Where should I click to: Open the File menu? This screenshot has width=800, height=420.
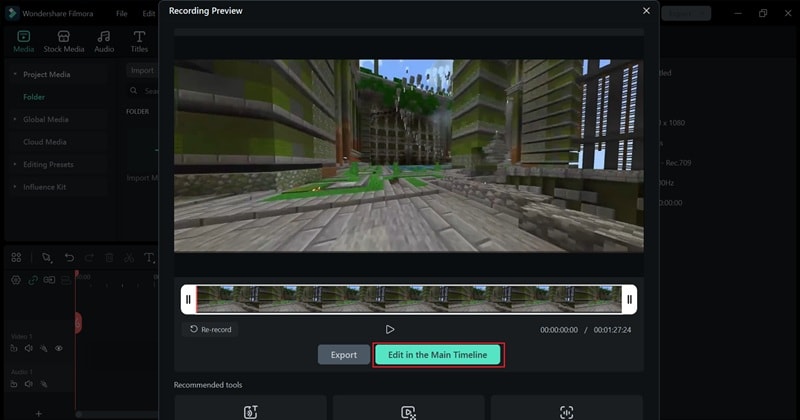[x=121, y=13]
